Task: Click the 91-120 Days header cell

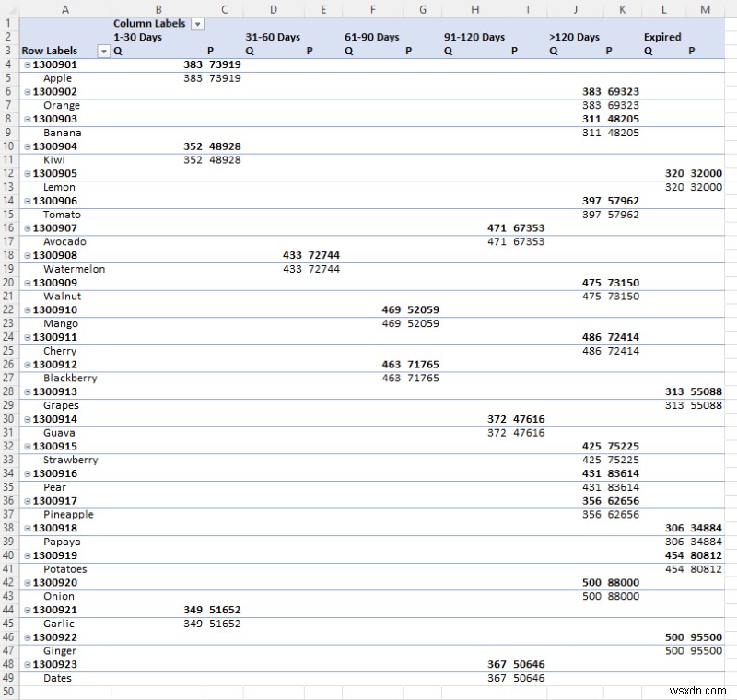Action: click(474, 37)
